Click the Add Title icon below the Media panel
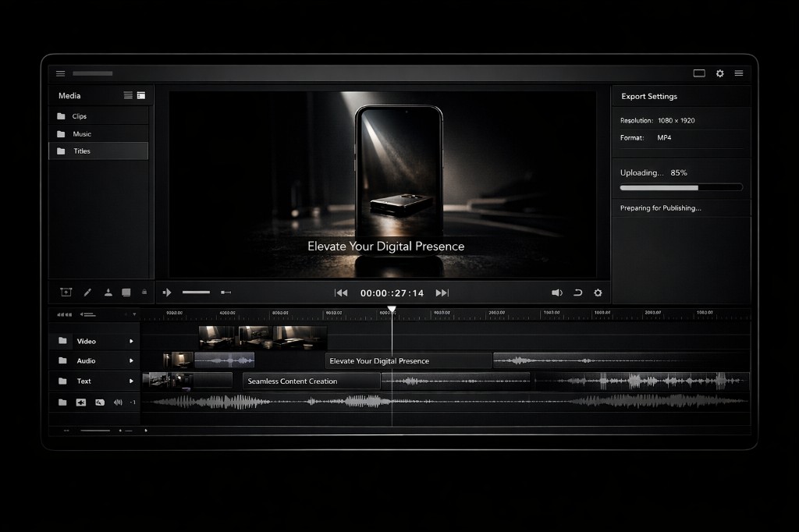This screenshot has height=532, width=799. click(66, 292)
